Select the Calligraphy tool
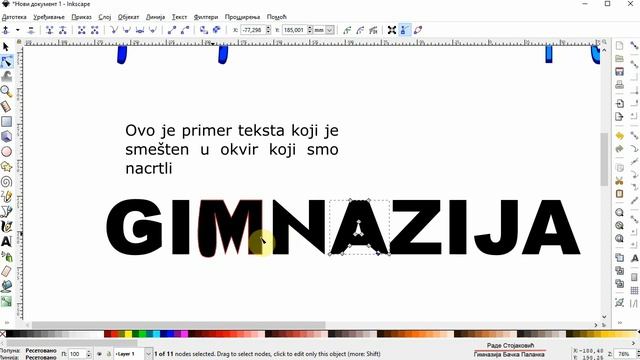The image size is (640, 360). click(x=6, y=227)
